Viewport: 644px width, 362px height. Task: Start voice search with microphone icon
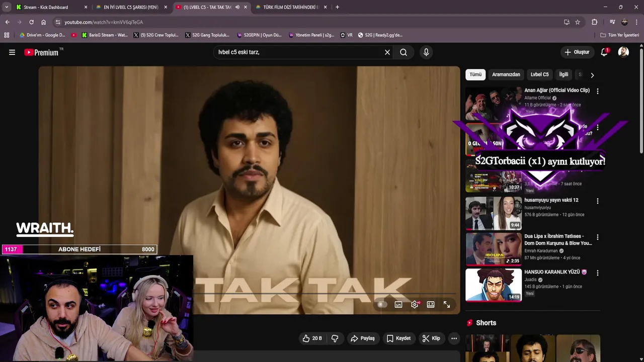click(x=426, y=52)
